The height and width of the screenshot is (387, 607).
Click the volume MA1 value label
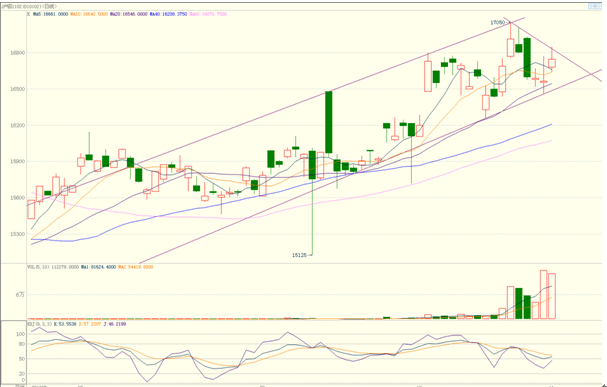pos(98,267)
